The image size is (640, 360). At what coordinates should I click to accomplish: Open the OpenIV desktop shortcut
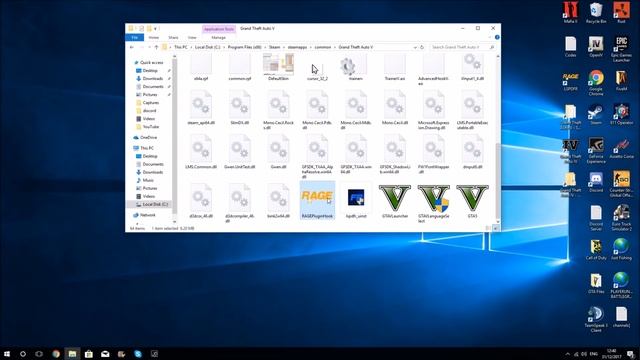596,47
